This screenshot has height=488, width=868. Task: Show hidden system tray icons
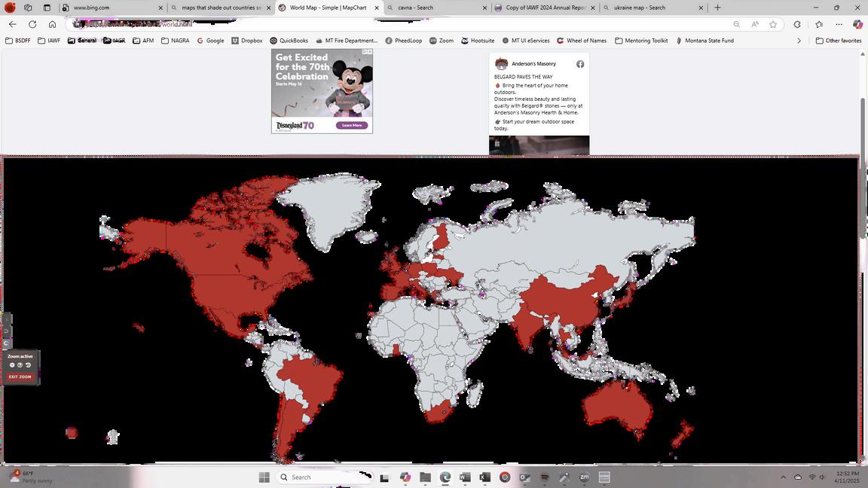(784, 477)
